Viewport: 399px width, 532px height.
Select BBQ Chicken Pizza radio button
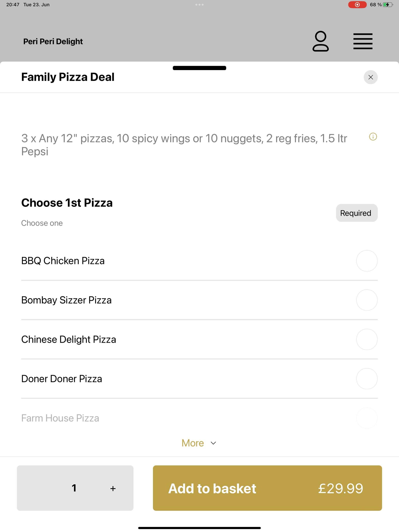(367, 261)
